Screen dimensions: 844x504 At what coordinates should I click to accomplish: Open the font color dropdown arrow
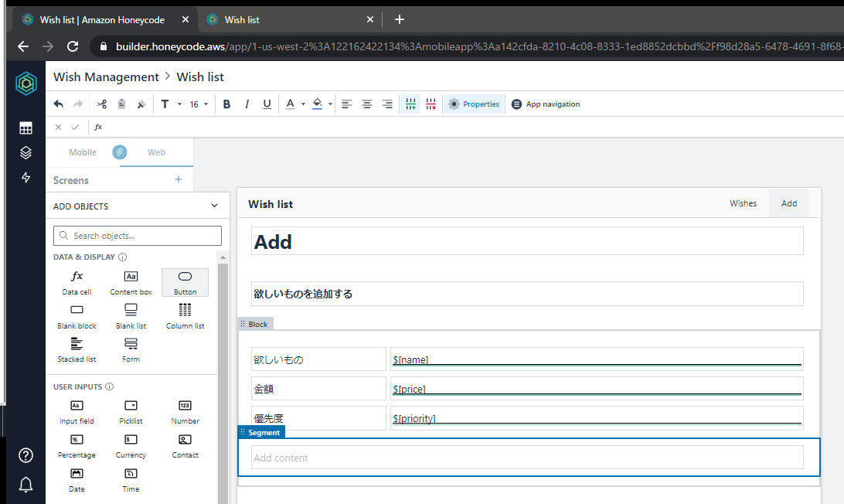pos(303,104)
